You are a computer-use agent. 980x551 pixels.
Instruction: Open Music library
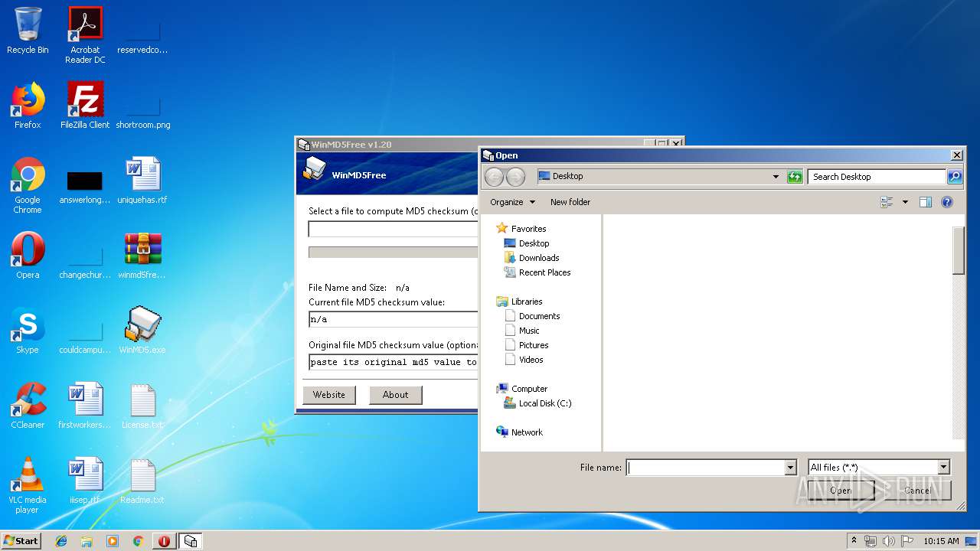click(529, 331)
